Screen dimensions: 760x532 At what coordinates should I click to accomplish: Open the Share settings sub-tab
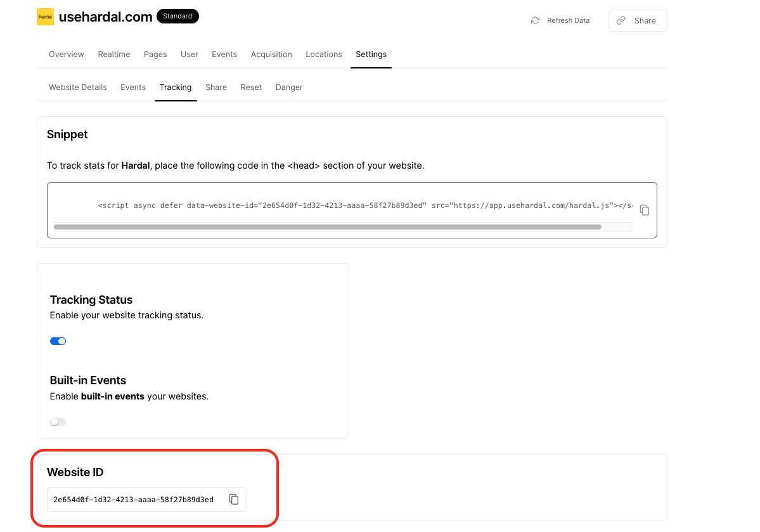pos(216,88)
